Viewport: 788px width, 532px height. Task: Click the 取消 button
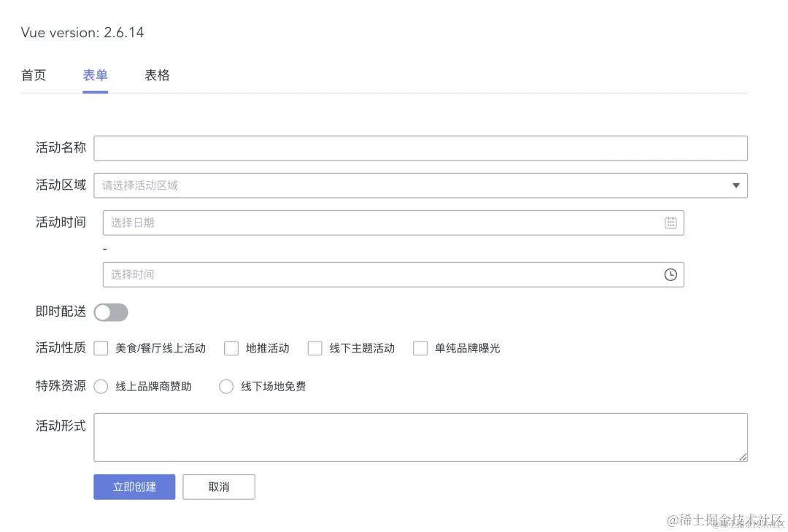(x=219, y=487)
